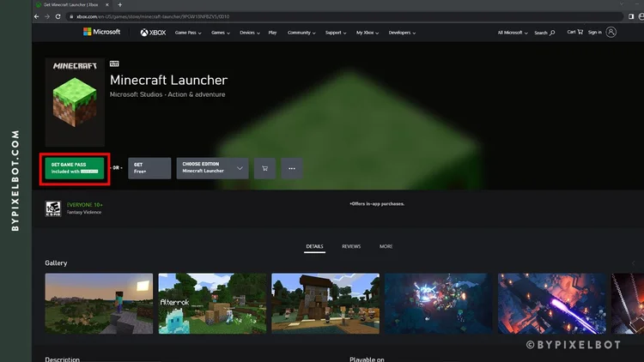Click the Sign in link

[594, 32]
